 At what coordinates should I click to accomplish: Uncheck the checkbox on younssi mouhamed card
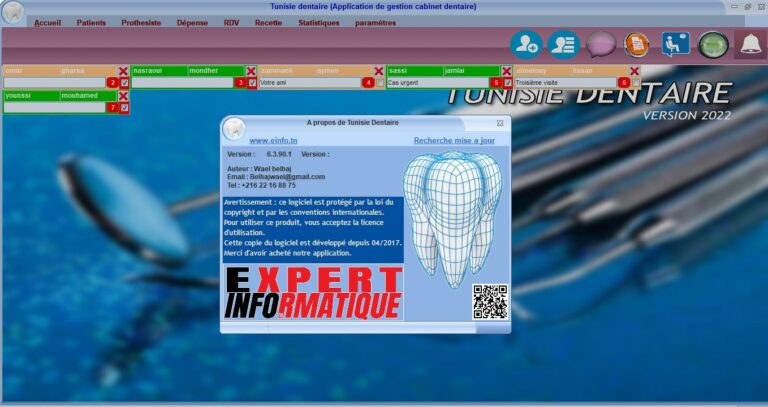[x=124, y=107]
